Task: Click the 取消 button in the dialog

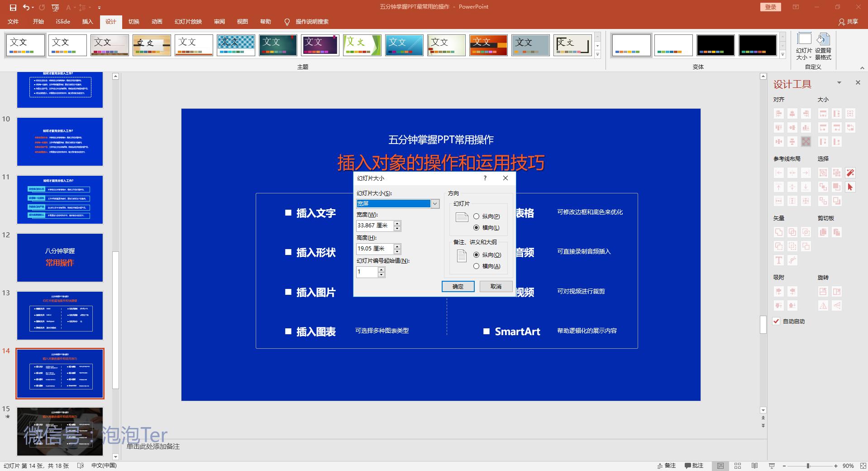Action: click(496, 286)
